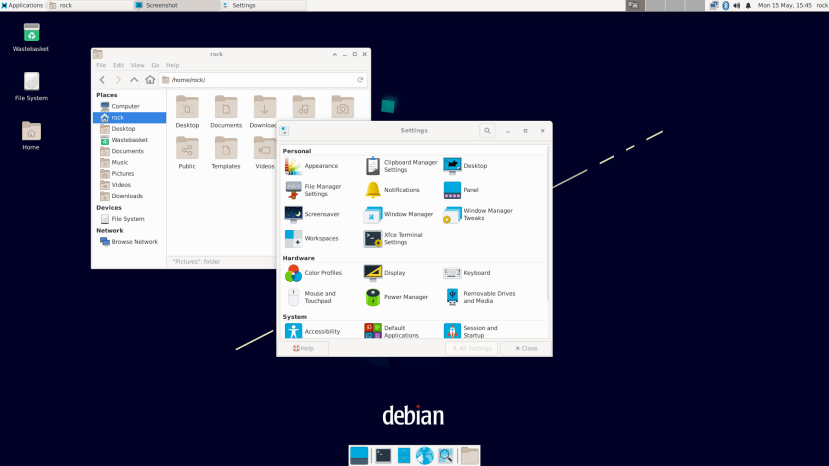The height and width of the screenshot is (466, 829).
Task: Open the Edit menu in file manager
Action: coord(118,66)
